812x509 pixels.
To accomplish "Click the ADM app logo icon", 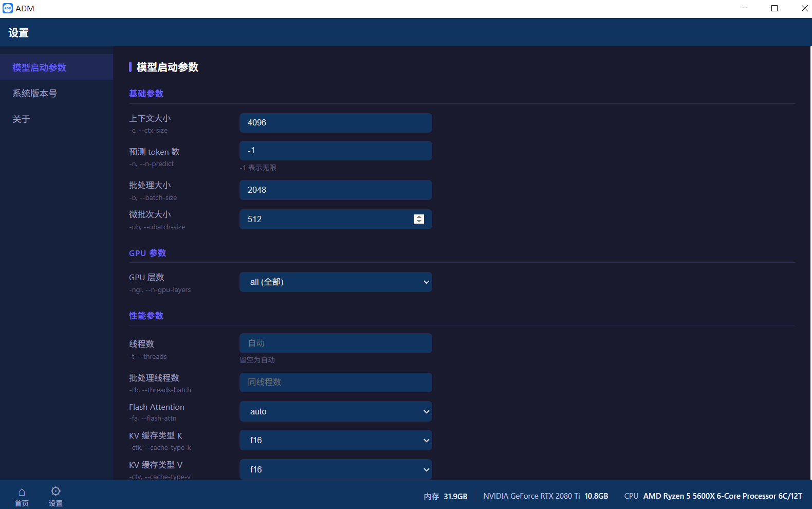I will click(8, 8).
